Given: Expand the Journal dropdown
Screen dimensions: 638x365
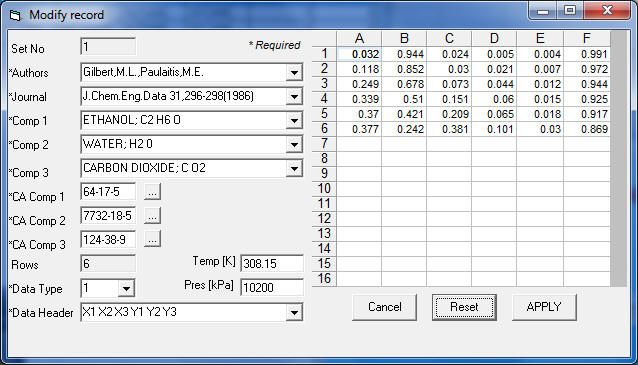Looking at the screenshot, I should (x=294, y=97).
